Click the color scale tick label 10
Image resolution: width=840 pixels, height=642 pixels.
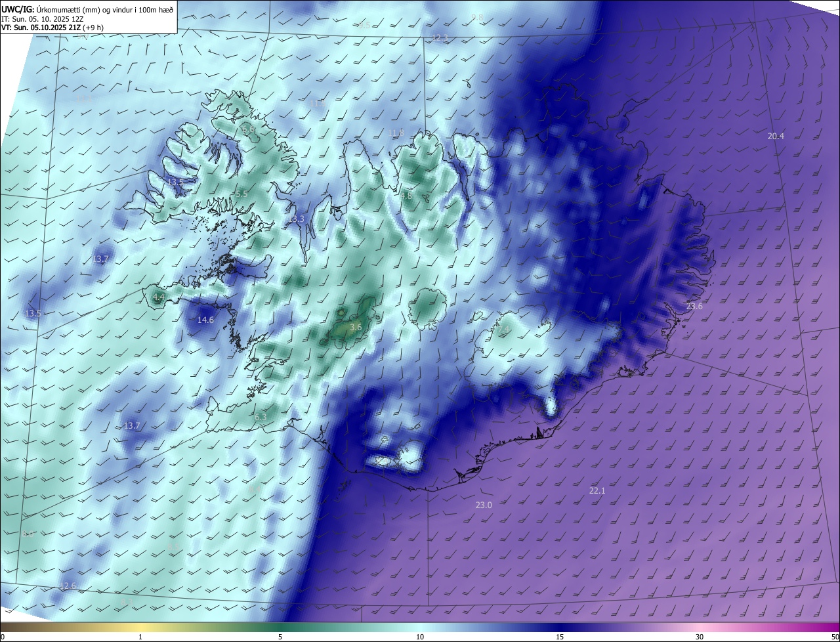(x=420, y=637)
